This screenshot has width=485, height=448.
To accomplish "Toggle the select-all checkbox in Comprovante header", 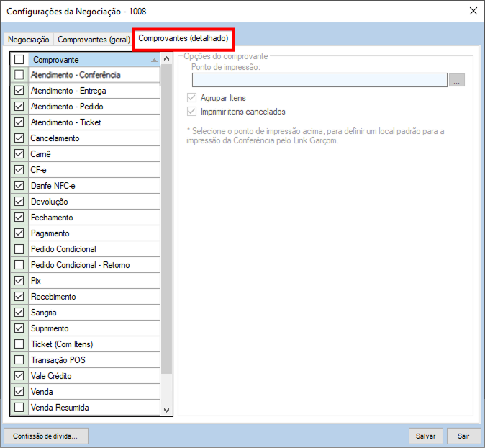I will coord(19,60).
